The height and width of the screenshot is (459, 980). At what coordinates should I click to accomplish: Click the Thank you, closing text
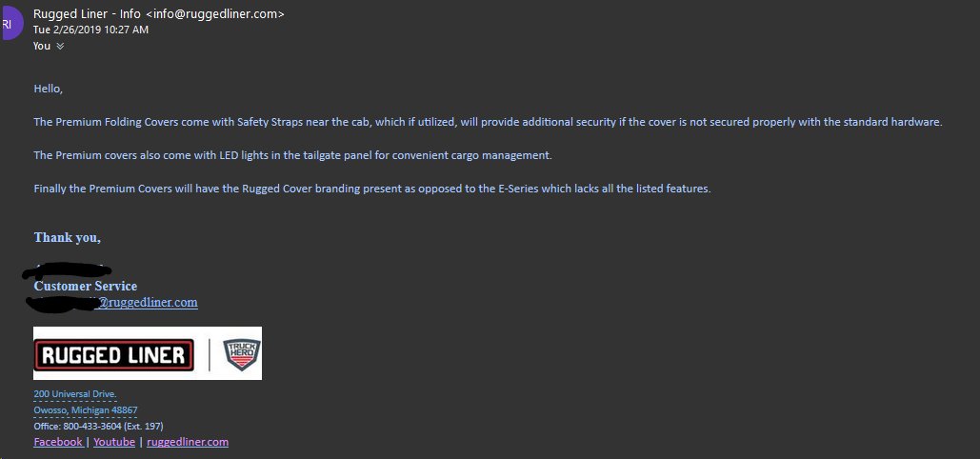[x=68, y=238]
